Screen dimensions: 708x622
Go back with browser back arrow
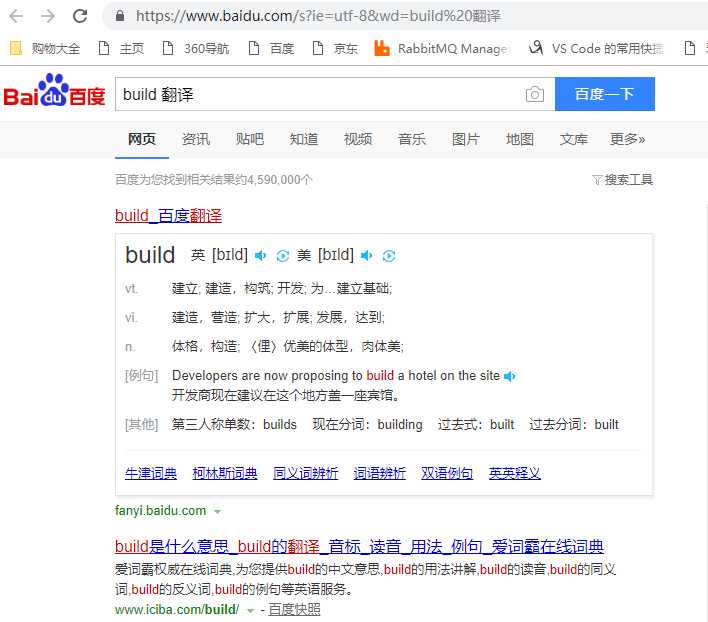[16, 16]
